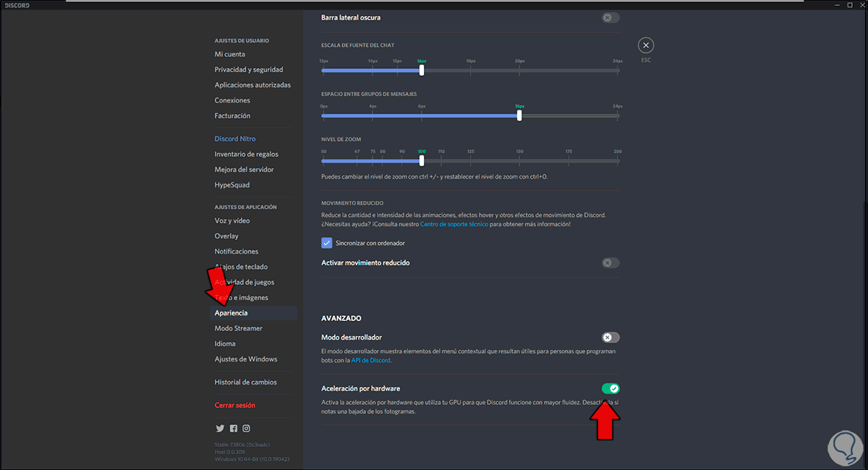Viewport: 868px width, 470px height.
Task: Open API de Discord link
Action: (371, 359)
